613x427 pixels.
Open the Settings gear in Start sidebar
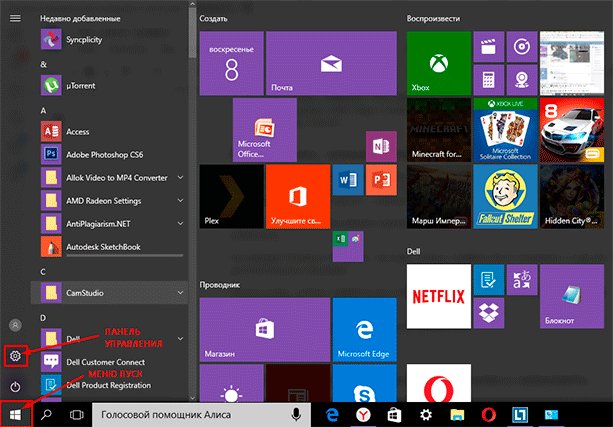pyautogui.click(x=15, y=356)
